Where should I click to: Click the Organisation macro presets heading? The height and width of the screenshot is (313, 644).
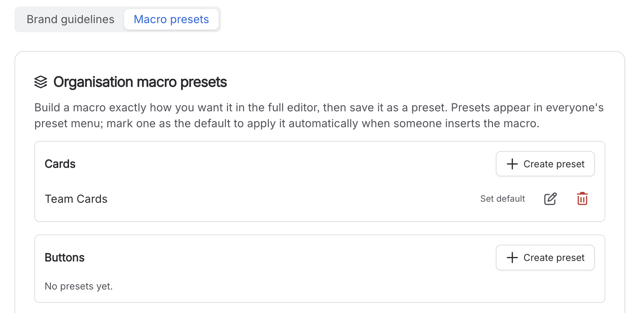pyautogui.click(x=140, y=82)
